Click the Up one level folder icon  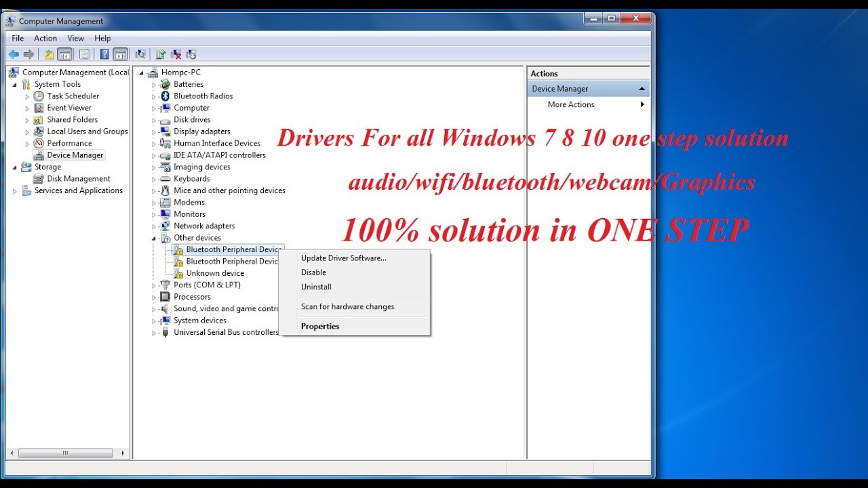point(49,54)
